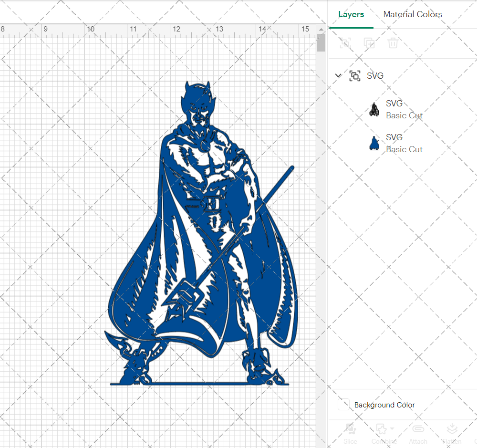
Task: Click the Group icon in Layers toolbar
Action: tap(345, 43)
